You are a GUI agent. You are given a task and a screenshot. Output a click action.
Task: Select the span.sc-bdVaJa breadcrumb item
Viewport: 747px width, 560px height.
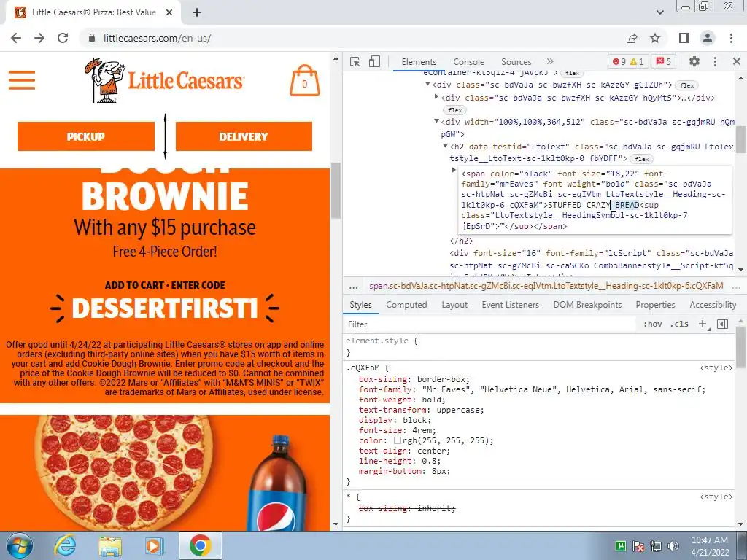click(546, 286)
